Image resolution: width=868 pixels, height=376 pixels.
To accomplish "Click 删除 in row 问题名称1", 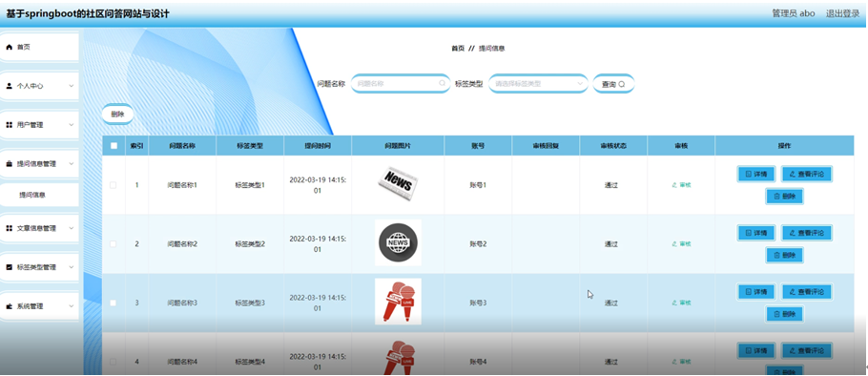I will click(x=784, y=196).
